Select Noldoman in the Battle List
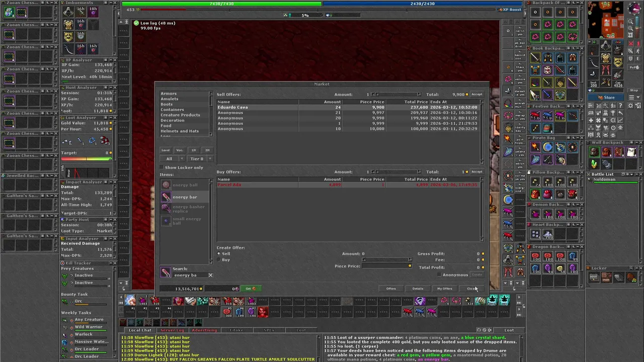644x362 pixels. click(x=612, y=180)
